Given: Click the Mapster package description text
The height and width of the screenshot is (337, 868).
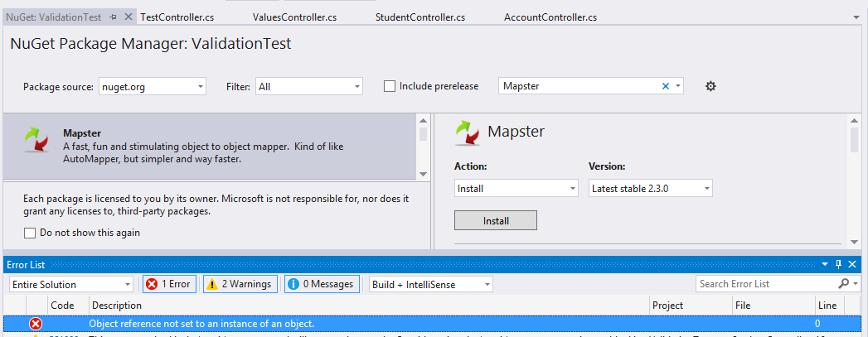Looking at the screenshot, I should [203, 153].
